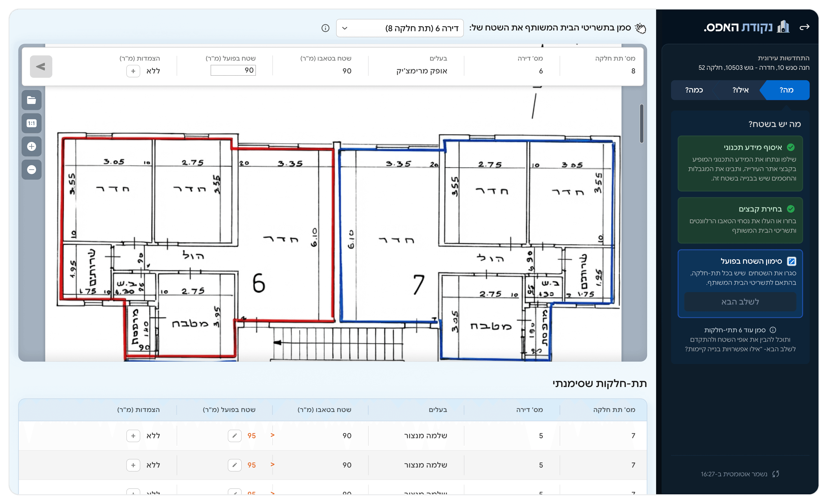Collapse info bar with gray arrow button

[x=41, y=66]
